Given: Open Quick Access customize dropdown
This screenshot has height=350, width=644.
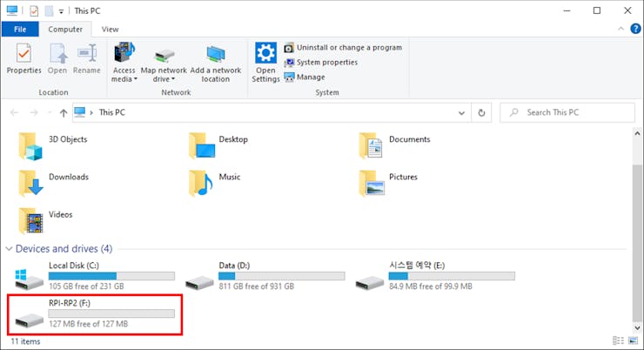Looking at the screenshot, I should pyautogui.click(x=61, y=11).
